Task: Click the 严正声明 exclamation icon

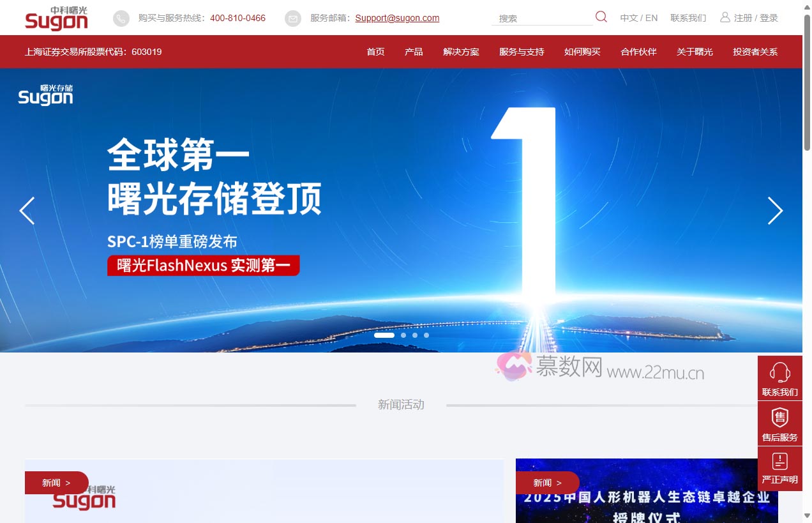Action: [x=779, y=461]
